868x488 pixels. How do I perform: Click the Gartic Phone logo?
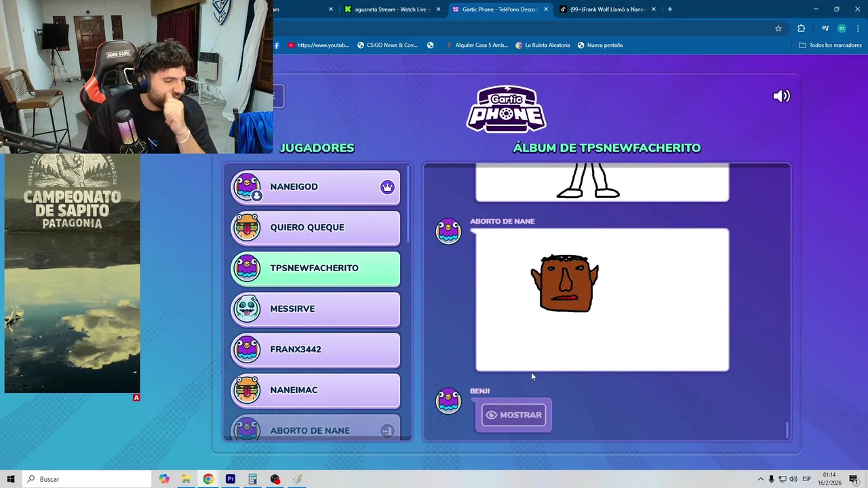(507, 108)
